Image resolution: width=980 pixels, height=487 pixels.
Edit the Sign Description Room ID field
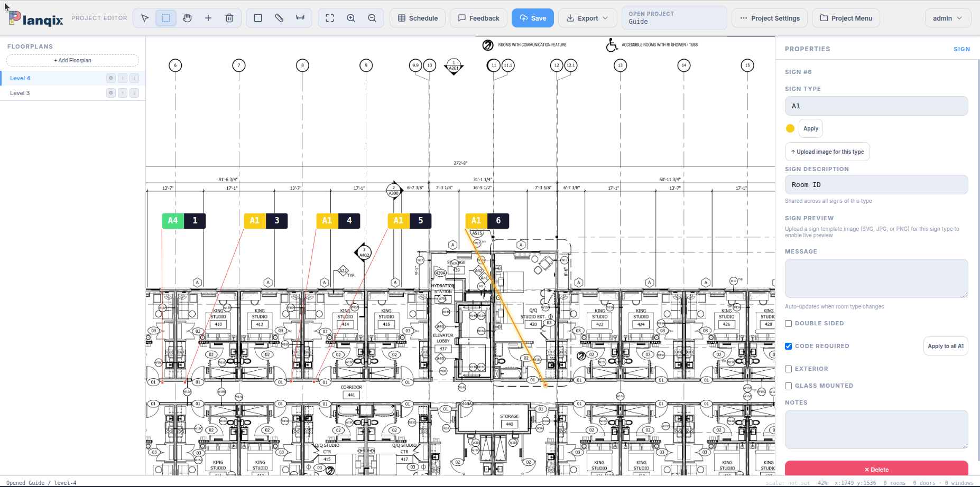click(876, 184)
